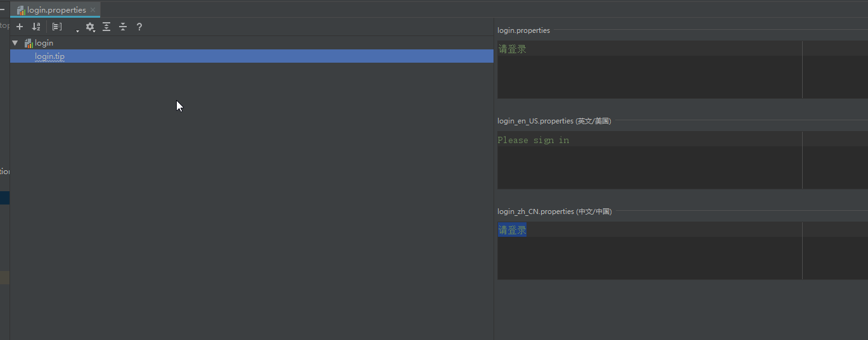Toggle group-by-prefix view icon
The width and height of the screenshot is (868, 340).
tap(57, 27)
